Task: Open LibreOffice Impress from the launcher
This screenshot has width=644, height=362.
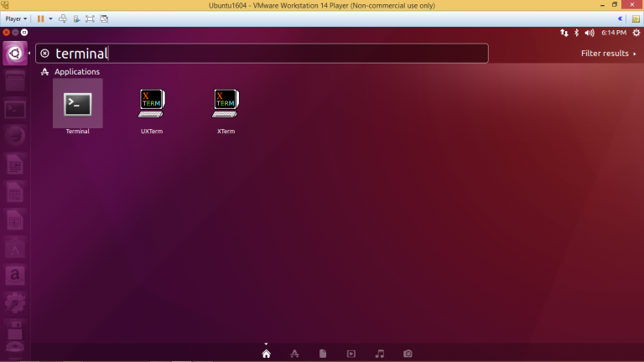Action: (15, 220)
